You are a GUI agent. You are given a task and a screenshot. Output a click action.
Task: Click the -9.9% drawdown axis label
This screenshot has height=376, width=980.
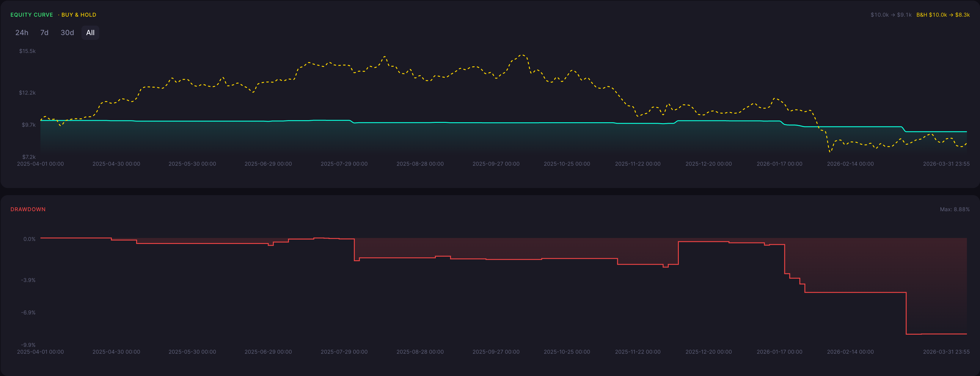(x=28, y=345)
